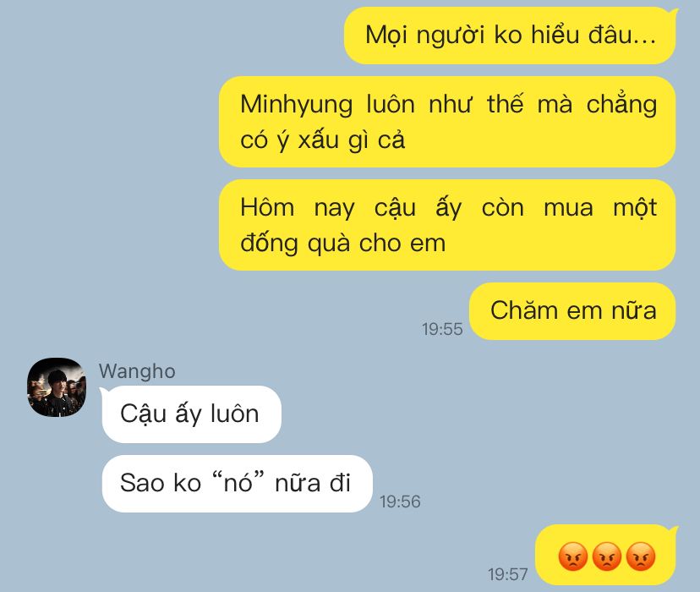Click the 19:56 timestamp
Screen dimensions: 700x592
400,502
